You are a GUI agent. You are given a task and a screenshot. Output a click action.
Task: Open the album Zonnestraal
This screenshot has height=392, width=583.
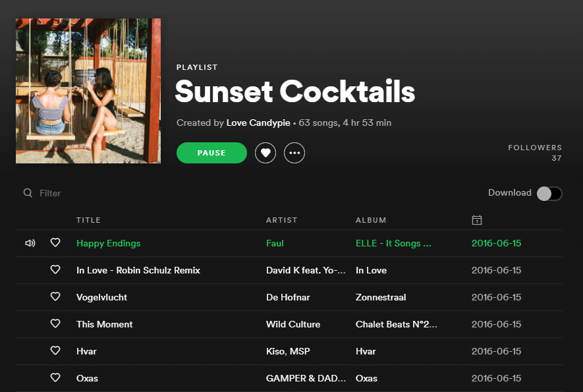click(x=381, y=297)
